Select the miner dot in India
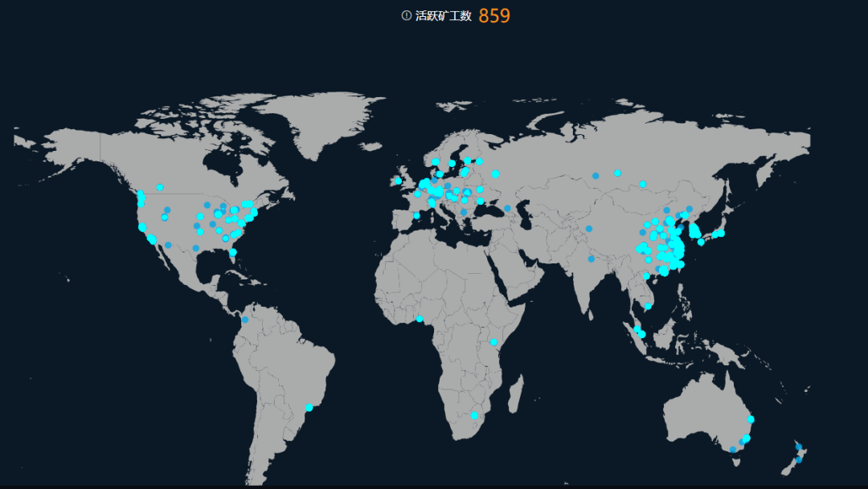This screenshot has height=489, width=868. tap(591, 259)
